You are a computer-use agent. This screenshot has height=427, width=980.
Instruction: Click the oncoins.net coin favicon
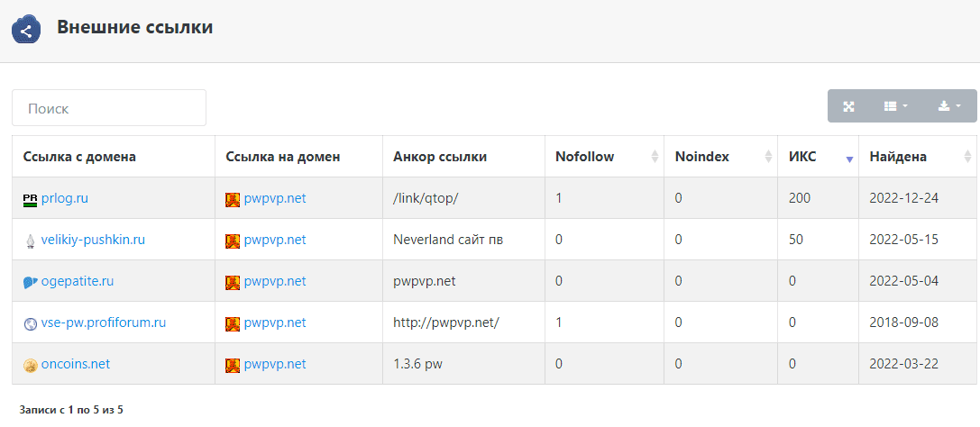point(30,365)
